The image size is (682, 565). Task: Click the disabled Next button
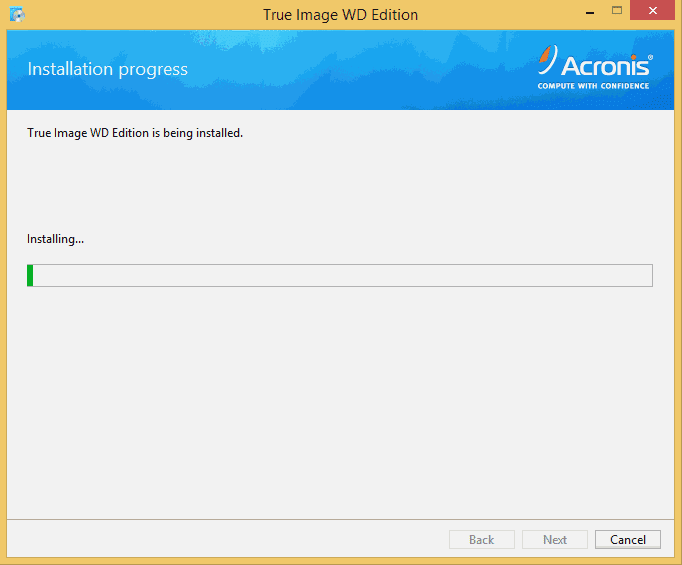point(555,539)
